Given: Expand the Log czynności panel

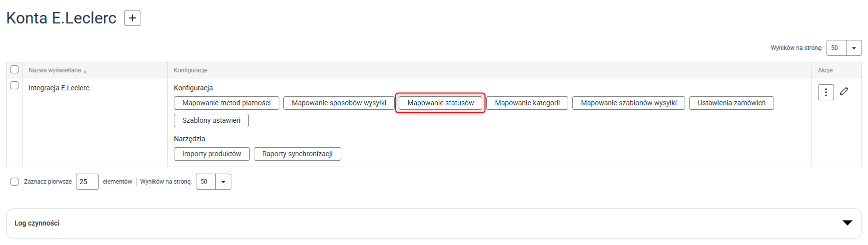Looking at the screenshot, I should click(x=847, y=223).
